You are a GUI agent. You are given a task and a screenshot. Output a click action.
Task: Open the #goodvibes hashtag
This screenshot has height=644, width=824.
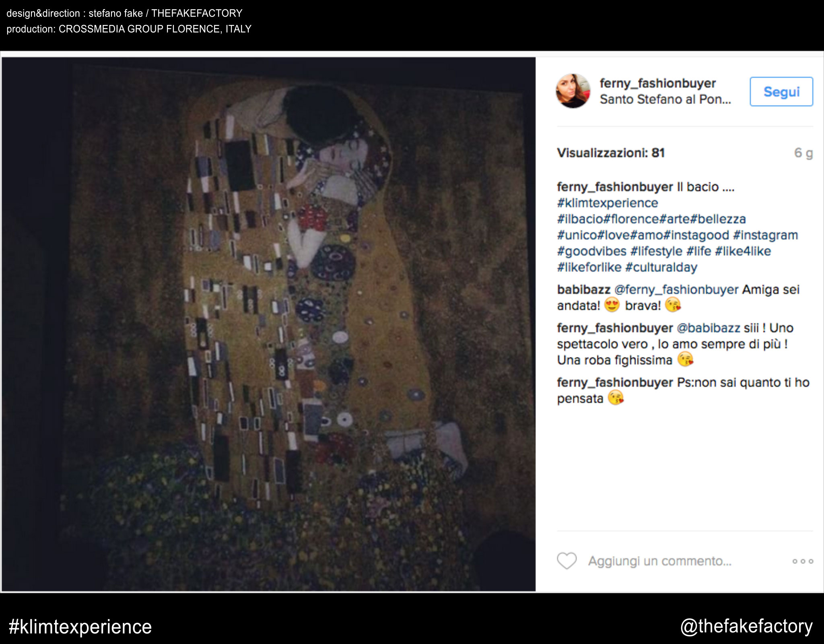pos(591,251)
